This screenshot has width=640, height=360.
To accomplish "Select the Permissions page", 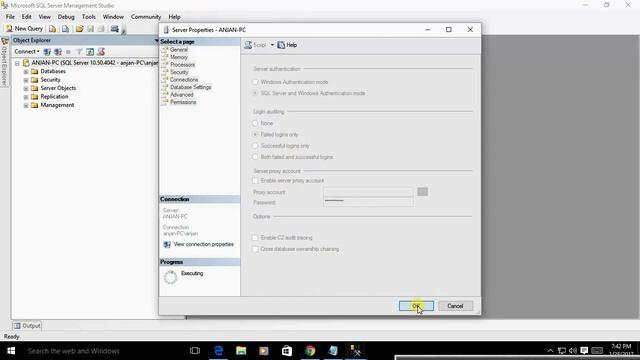I will pos(183,102).
